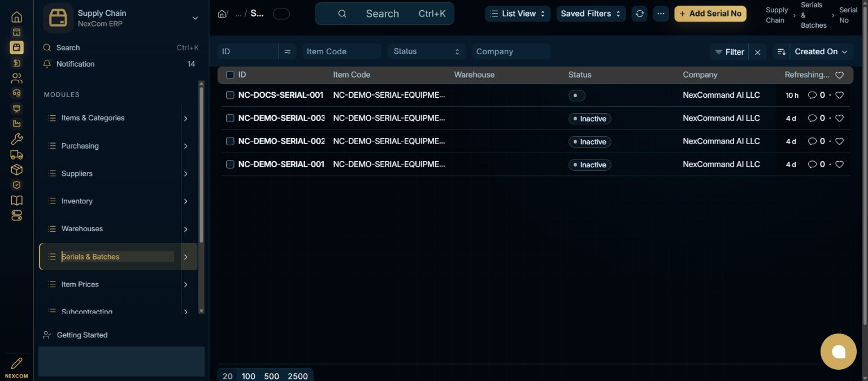Tick checkbox for NC-DEMO-SERIAL-003
868x381 pixels.
coord(230,118)
